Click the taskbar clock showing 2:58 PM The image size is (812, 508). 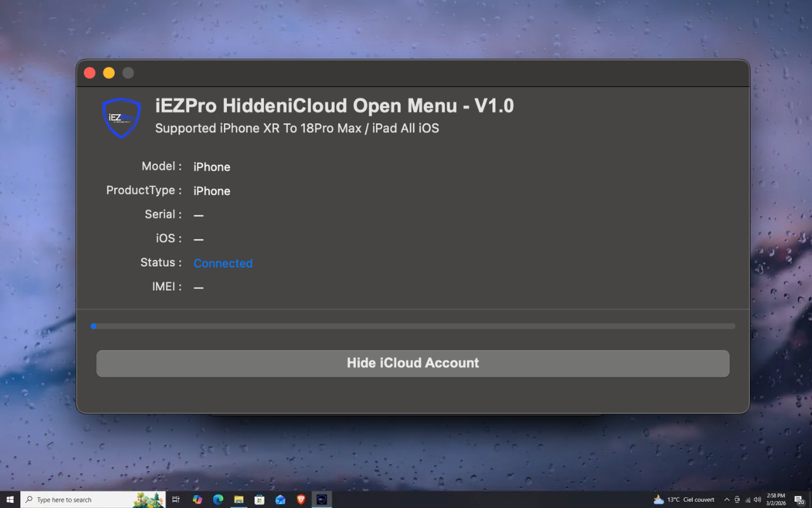point(776,500)
